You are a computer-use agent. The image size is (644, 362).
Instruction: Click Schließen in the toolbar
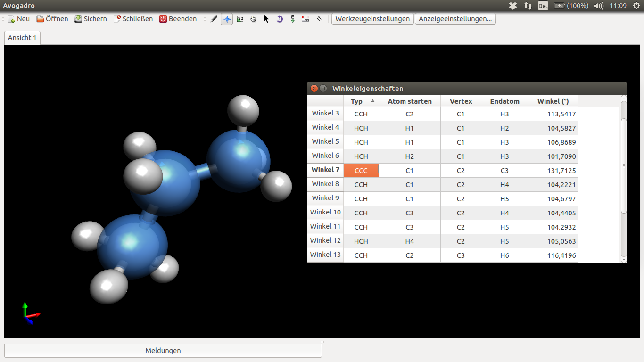pos(133,19)
